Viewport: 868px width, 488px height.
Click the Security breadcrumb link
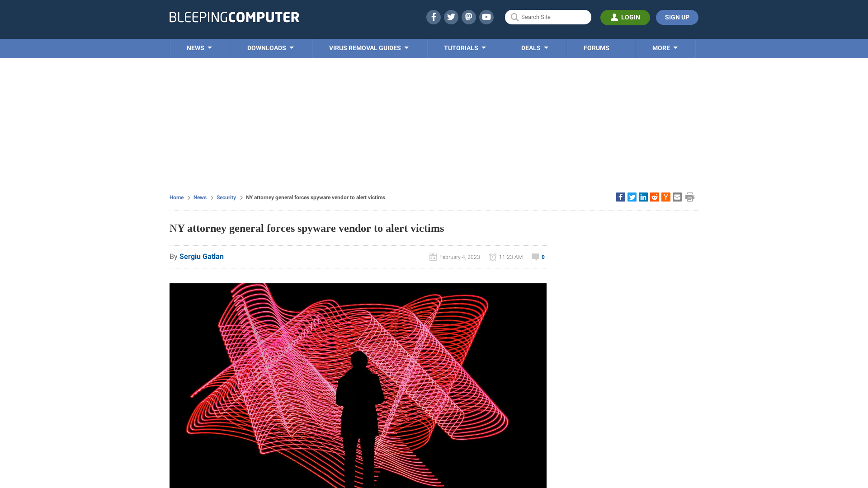(226, 197)
